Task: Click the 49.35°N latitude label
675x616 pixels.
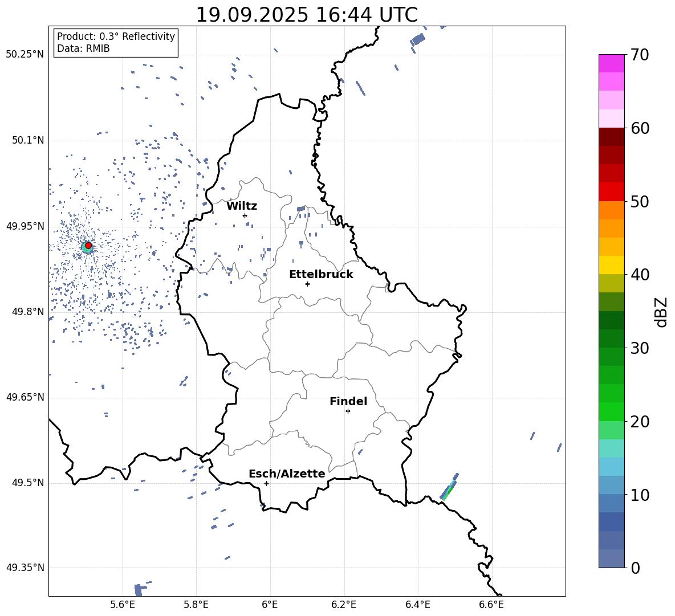Action: click(x=25, y=568)
